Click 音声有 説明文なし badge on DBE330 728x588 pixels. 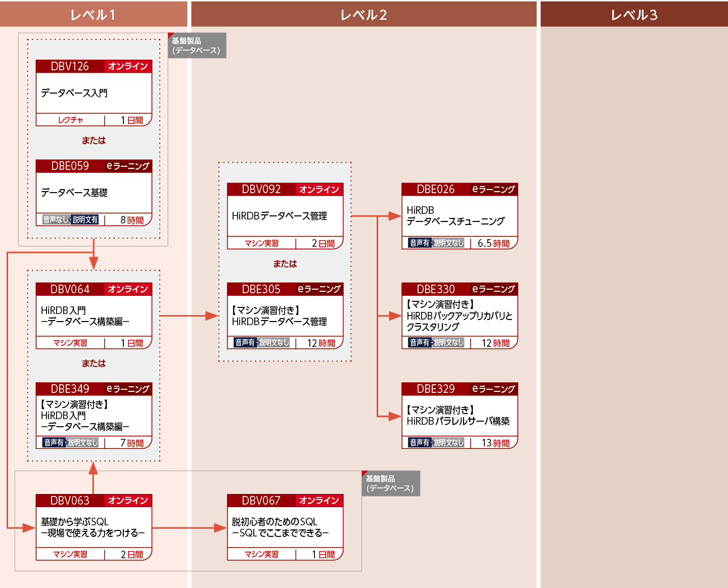[x=436, y=343]
